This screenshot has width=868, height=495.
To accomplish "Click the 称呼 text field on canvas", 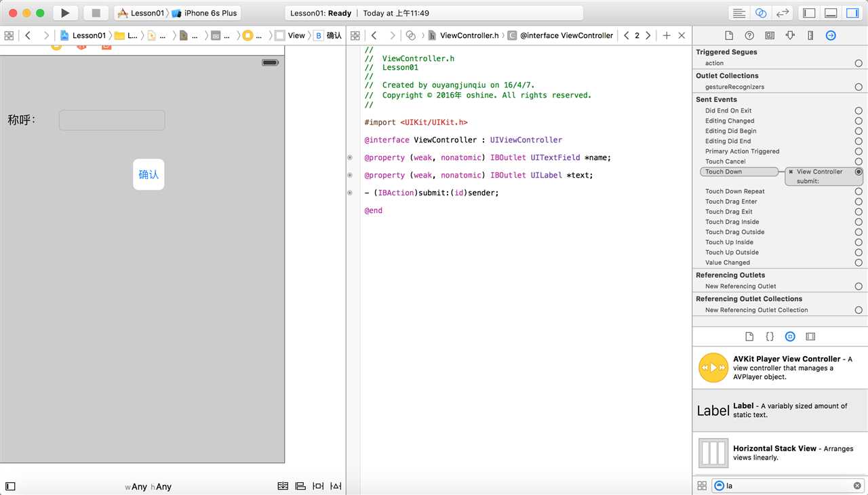I will (x=112, y=120).
